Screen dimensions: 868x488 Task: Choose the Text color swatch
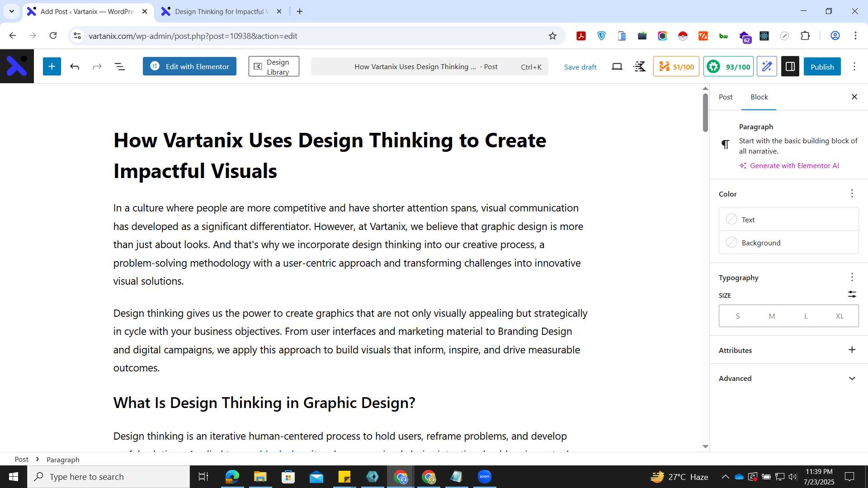(788, 220)
